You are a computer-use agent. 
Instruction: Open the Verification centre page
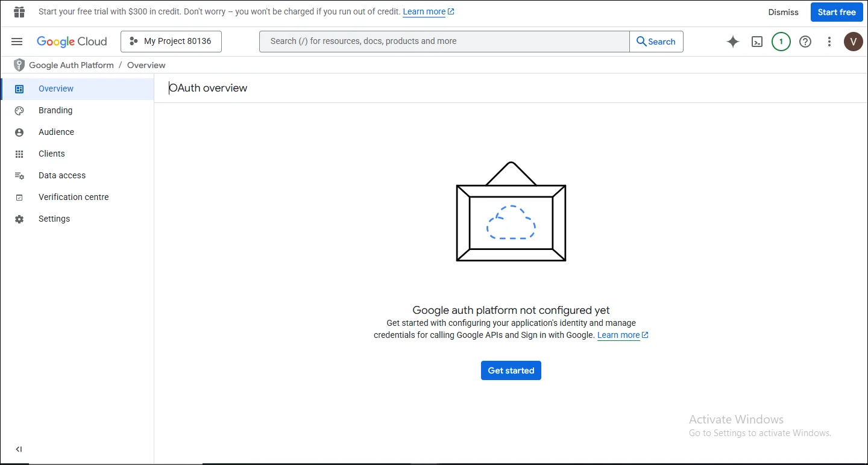78,198
